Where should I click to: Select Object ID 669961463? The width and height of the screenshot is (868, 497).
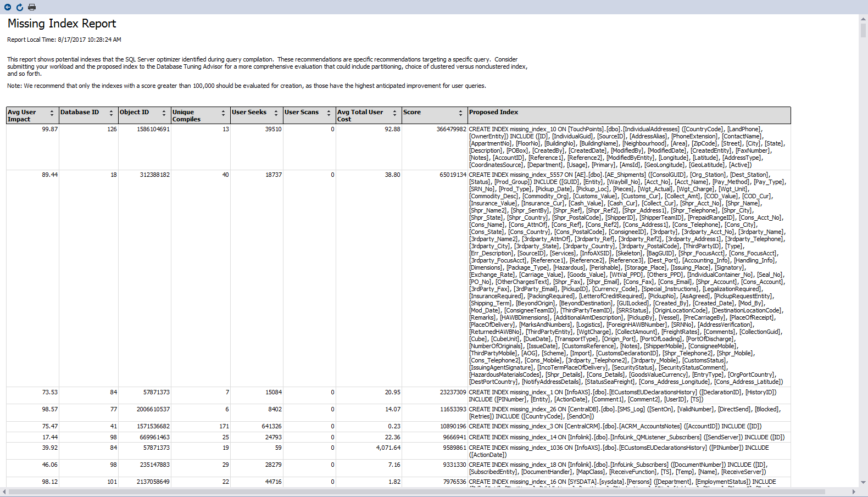click(155, 437)
